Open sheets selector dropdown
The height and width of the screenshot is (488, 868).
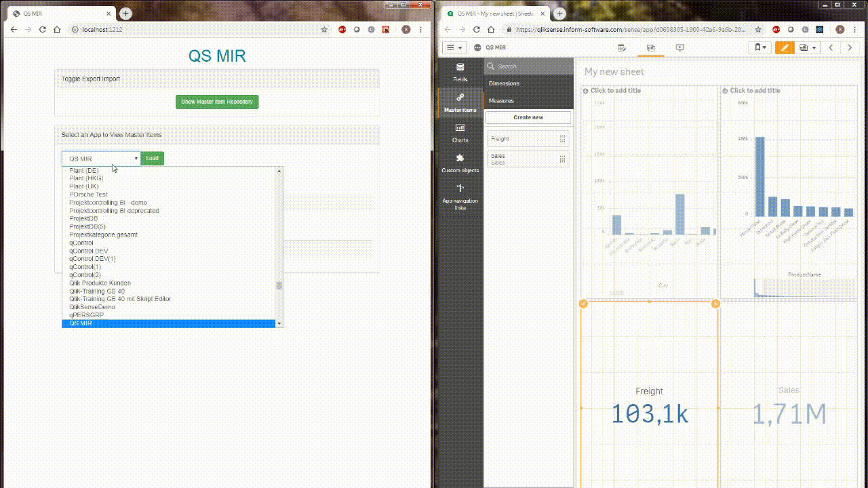[807, 47]
